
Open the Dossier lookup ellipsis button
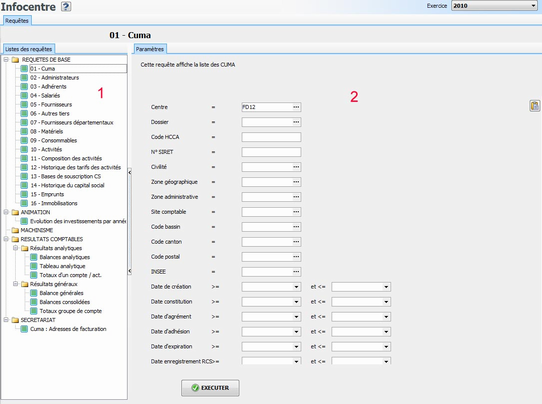tap(296, 122)
